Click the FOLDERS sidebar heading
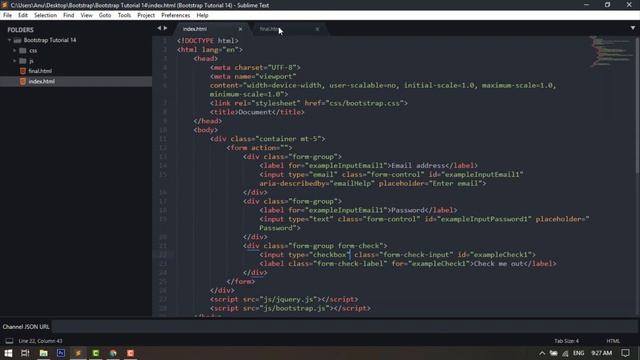640x360 pixels. (20, 30)
